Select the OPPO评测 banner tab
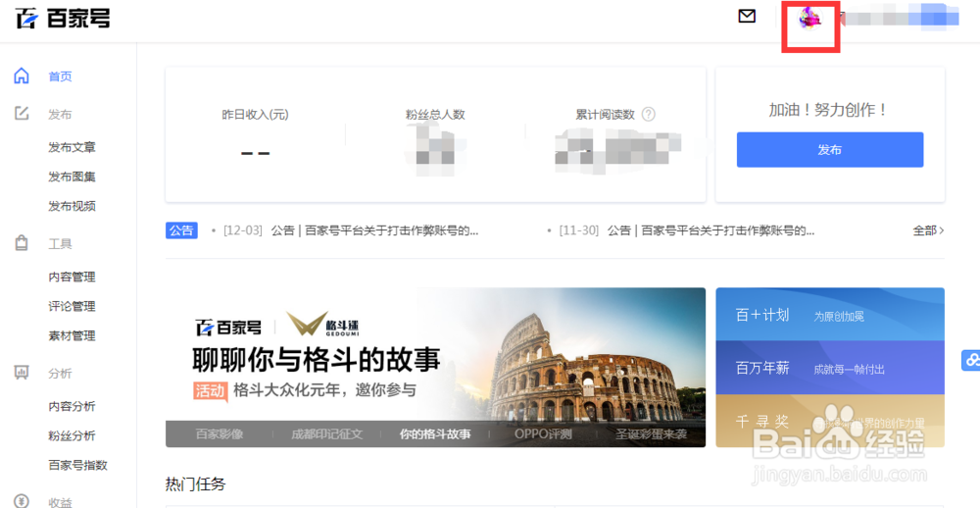Image resolution: width=980 pixels, height=508 pixels. 543,434
